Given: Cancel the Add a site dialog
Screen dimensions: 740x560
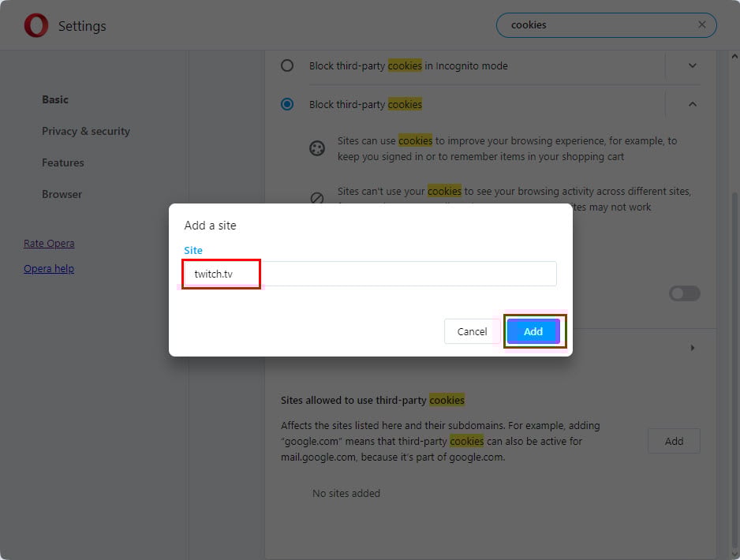Looking at the screenshot, I should point(472,331).
